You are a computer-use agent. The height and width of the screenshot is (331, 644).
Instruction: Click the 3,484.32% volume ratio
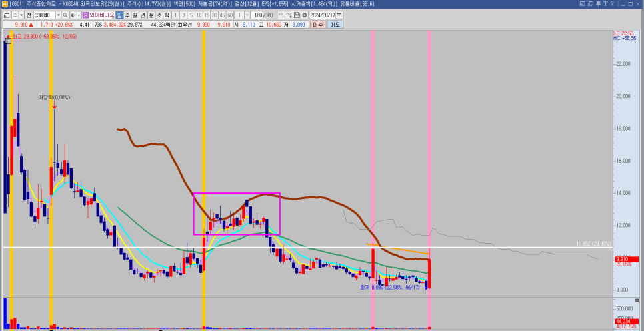pyautogui.click(x=115, y=25)
